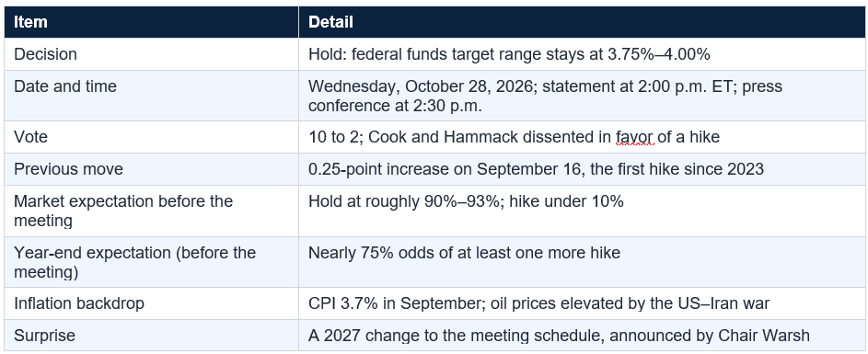Select the Surprise row label
Viewport: 868px width, 354px height.
pos(151,336)
